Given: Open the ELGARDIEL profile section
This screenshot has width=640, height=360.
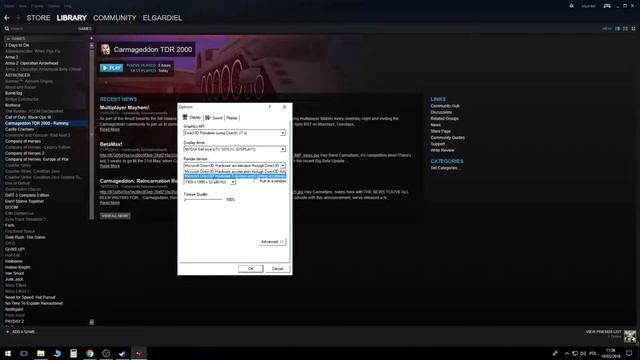Looking at the screenshot, I should [x=162, y=18].
